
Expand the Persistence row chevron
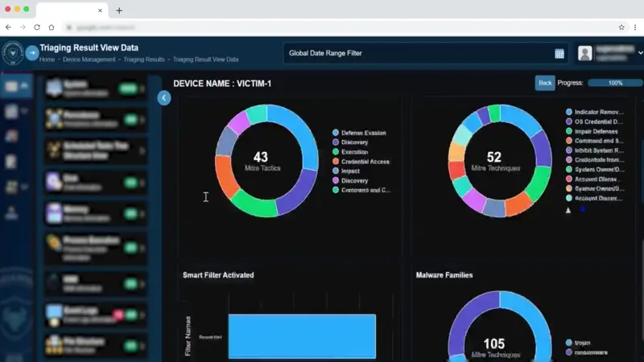click(x=142, y=119)
